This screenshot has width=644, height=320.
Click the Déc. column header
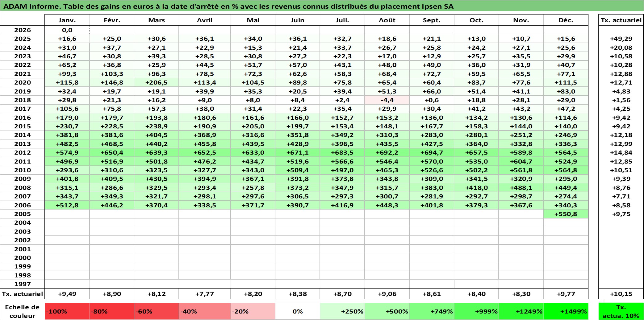(x=566, y=20)
